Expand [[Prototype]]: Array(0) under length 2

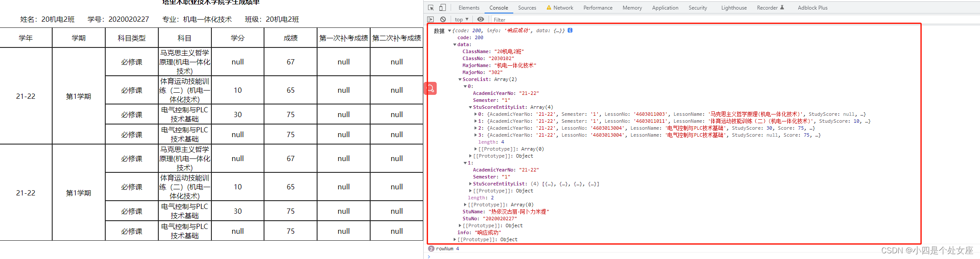pyautogui.click(x=465, y=205)
